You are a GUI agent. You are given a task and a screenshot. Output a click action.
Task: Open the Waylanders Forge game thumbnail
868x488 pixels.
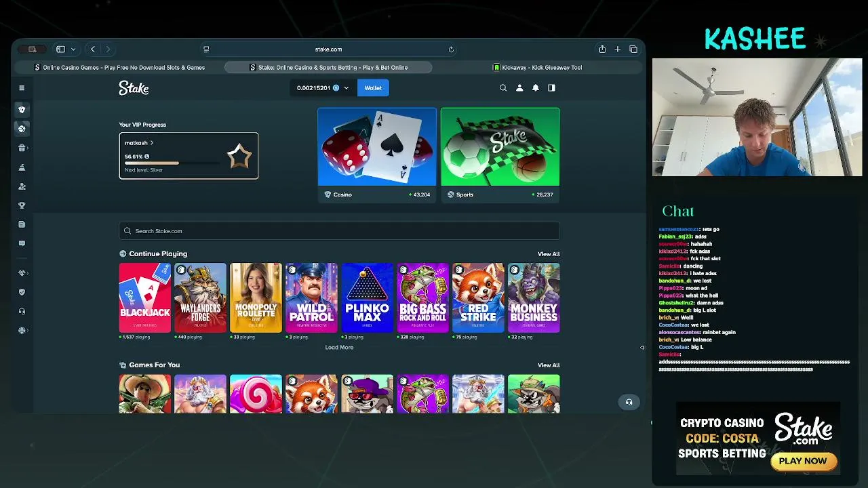point(200,298)
